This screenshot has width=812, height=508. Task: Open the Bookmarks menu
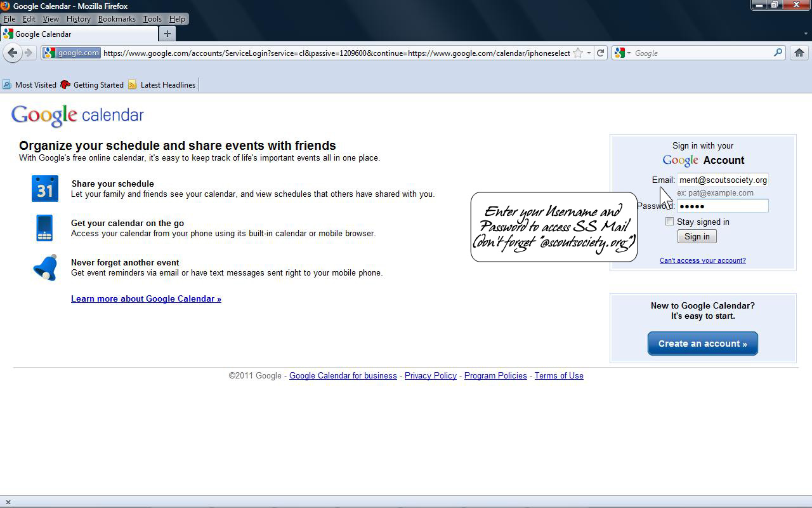pyautogui.click(x=117, y=19)
